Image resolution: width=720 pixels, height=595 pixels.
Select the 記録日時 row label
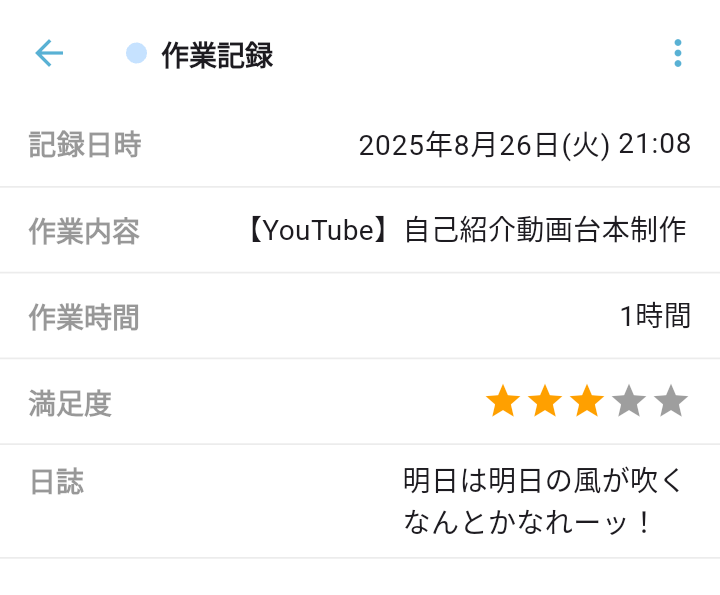pyautogui.click(x=85, y=145)
